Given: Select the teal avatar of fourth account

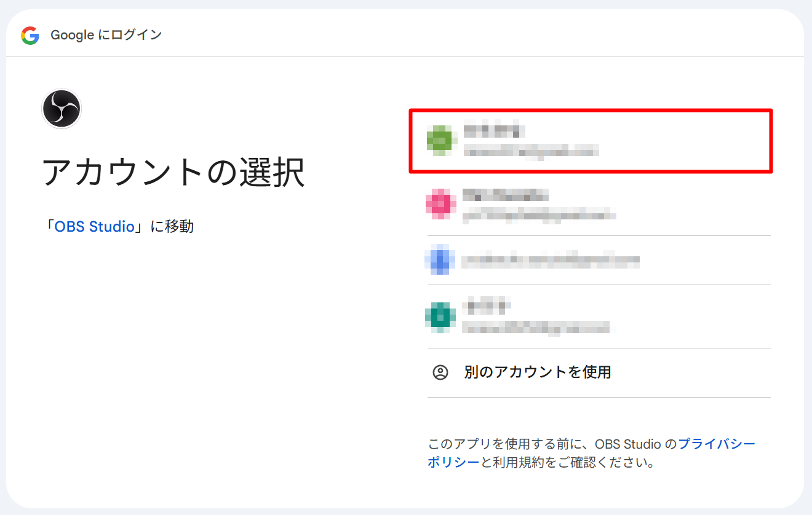Looking at the screenshot, I should pos(440,316).
